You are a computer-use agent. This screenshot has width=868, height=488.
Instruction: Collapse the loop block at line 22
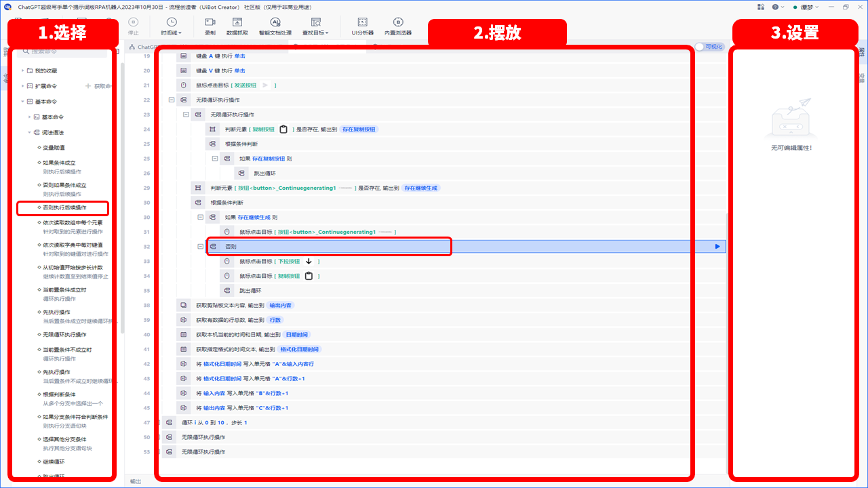click(x=172, y=100)
